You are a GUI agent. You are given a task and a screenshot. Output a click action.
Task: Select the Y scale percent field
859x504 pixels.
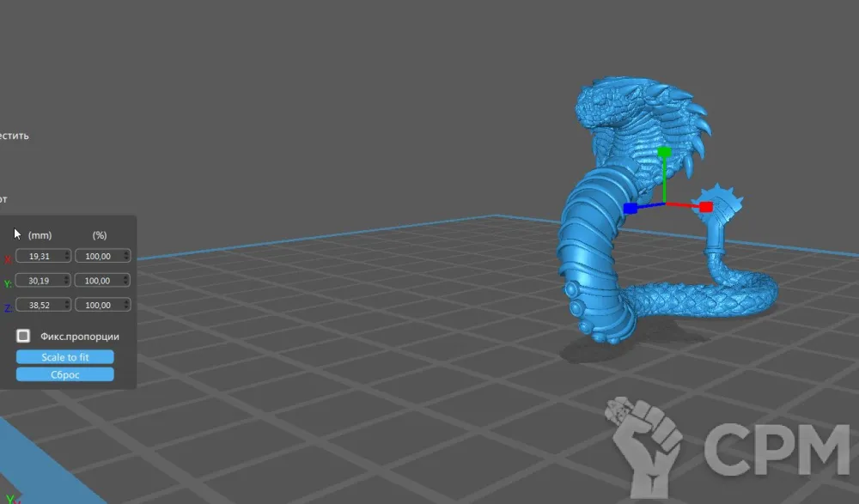98,281
